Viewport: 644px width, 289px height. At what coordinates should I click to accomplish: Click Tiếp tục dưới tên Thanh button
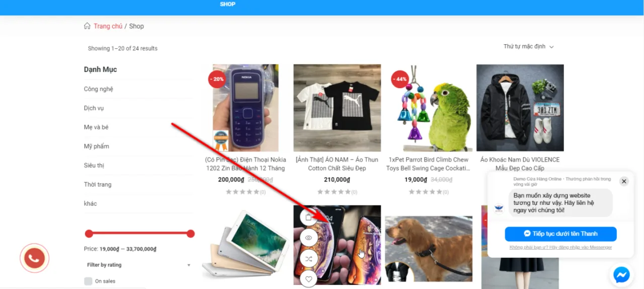tap(561, 234)
